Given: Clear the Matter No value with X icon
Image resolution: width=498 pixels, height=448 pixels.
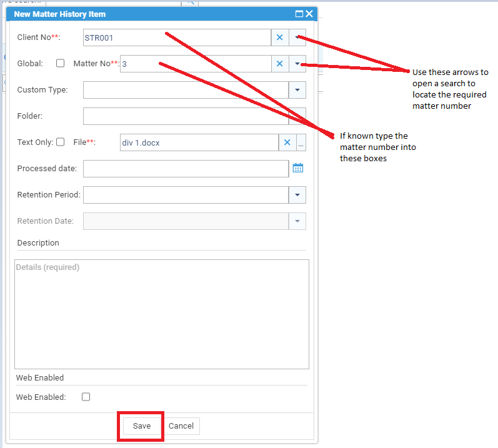Looking at the screenshot, I should 280,64.
